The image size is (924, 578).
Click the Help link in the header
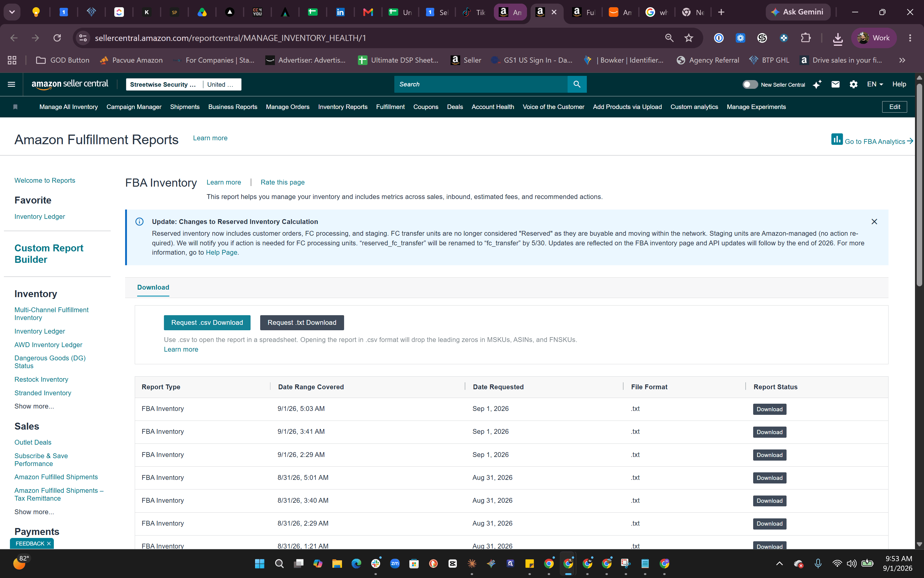899,84
